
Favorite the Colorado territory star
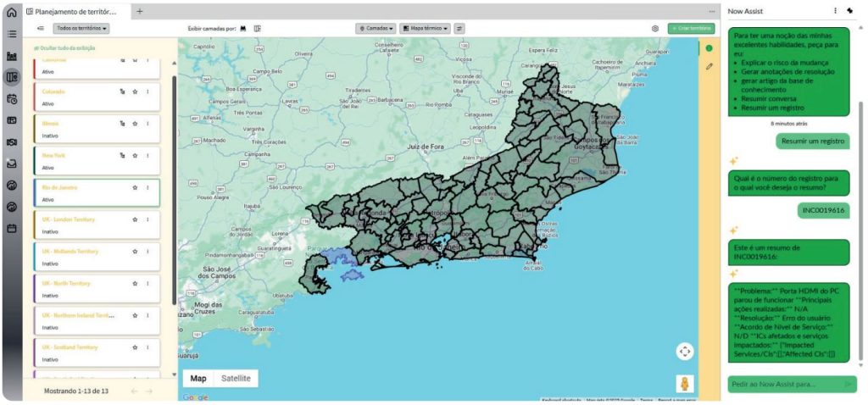pyautogui.click(x=135, y=92)
